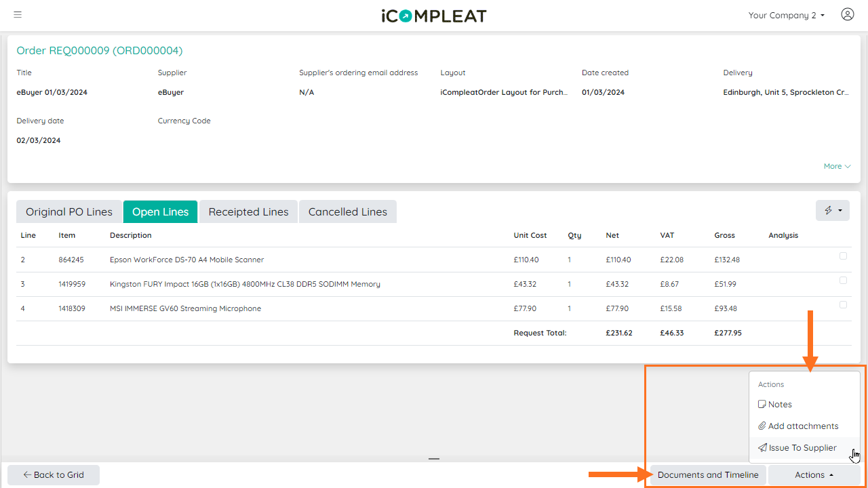Open the lightning bolt quick actions dropdown
This screenshot has height=488, width=868.
click(832, 211)
